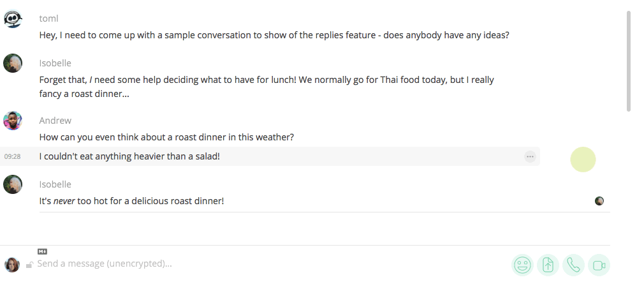
Task: Click toml's robot avatar
Action: (13, 19)
